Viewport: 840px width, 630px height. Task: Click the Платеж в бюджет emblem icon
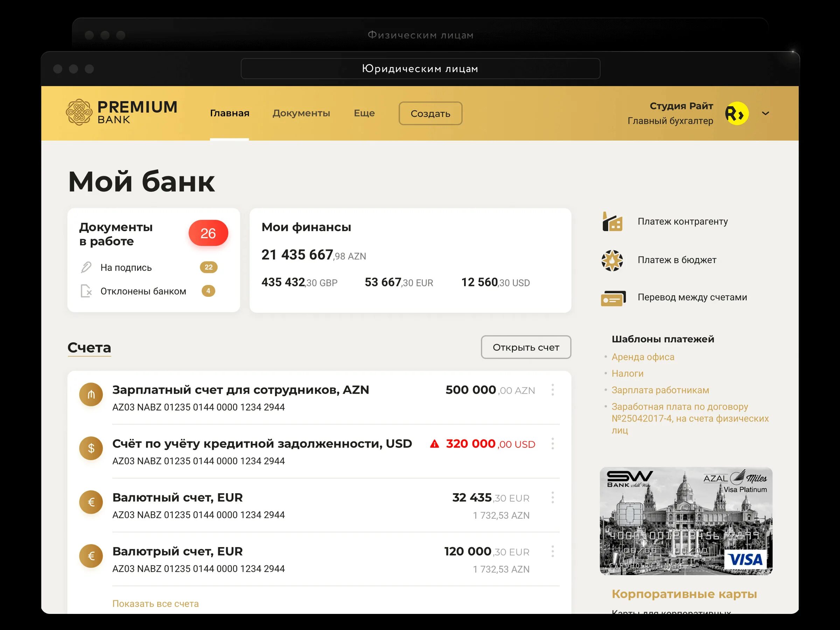(x=612, y=260)
